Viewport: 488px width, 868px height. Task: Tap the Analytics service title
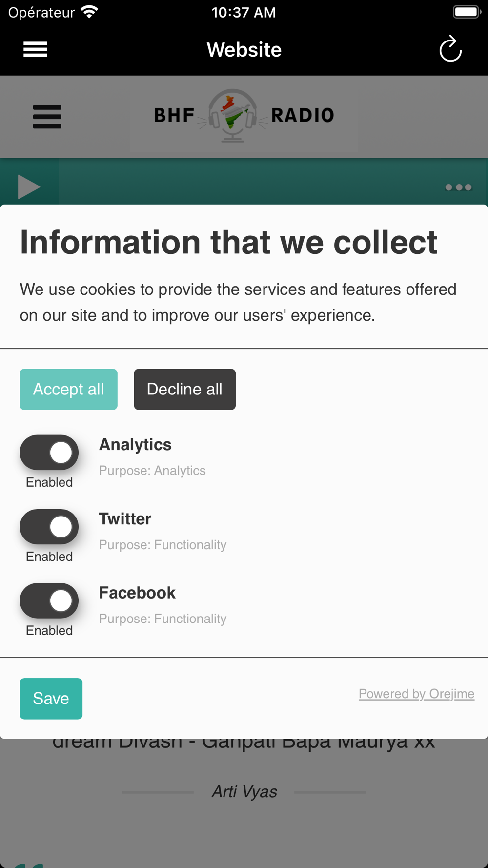[135, 445]
